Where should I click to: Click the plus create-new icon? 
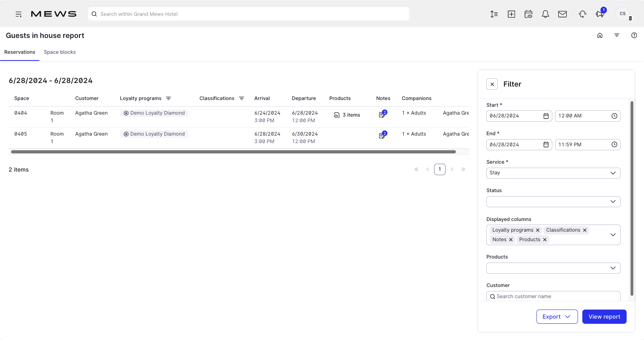pyautogui.click(x=511, y=14)
